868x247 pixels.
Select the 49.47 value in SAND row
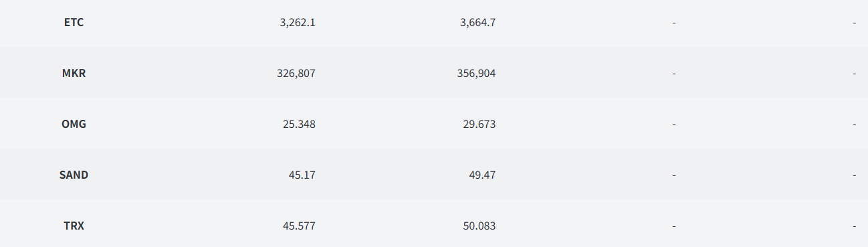483,175
